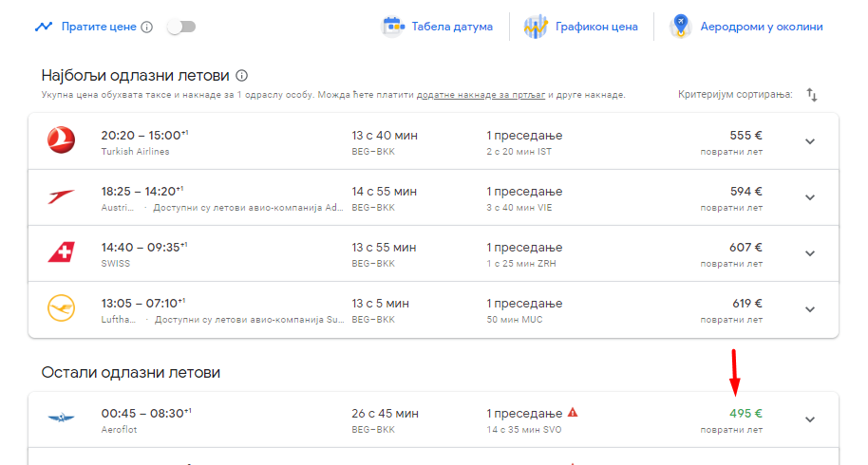Select the 00:45 – 08:30 Aeroflot flight

click(146, 413)
